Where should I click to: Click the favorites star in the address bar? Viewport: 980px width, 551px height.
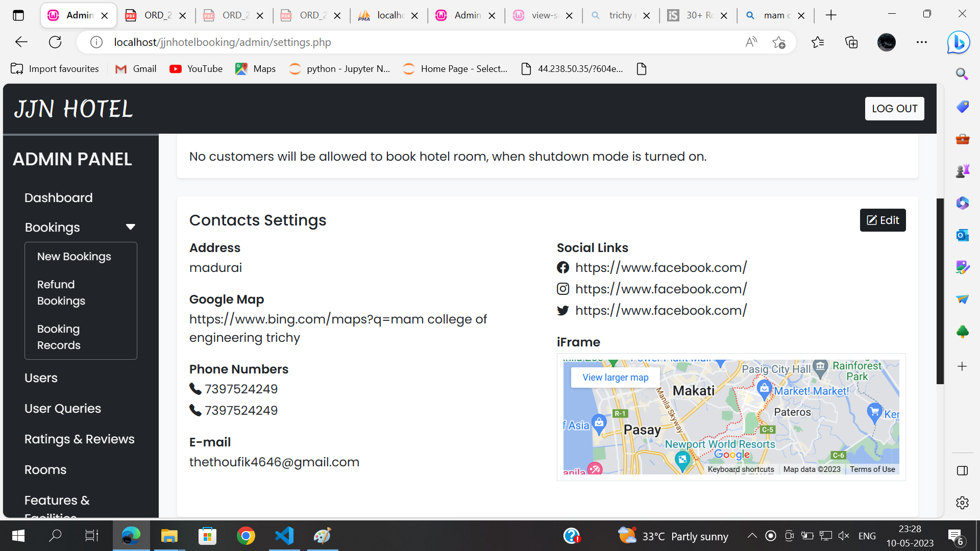pyautogui.click(x=779, y=42)
